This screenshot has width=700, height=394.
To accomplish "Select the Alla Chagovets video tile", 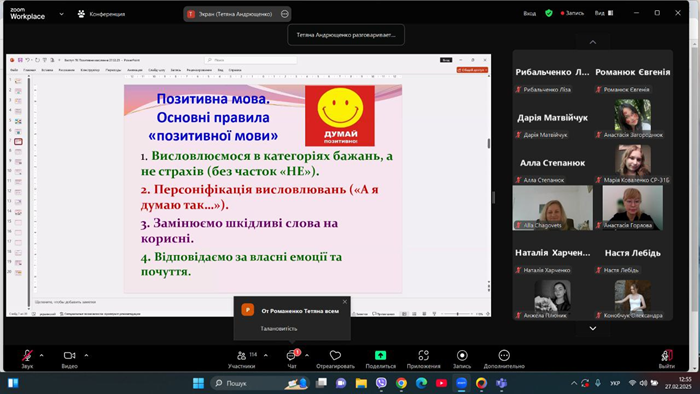I will pos(553,208).
